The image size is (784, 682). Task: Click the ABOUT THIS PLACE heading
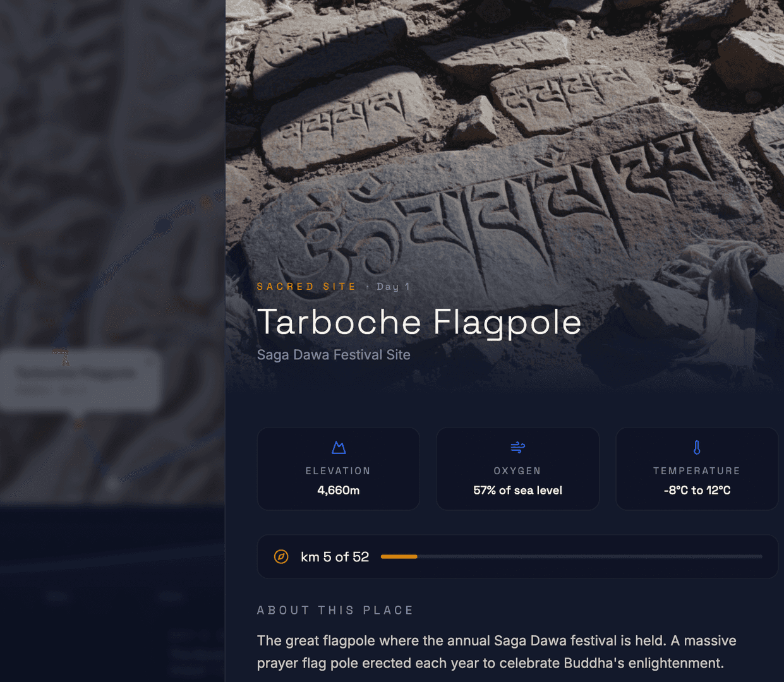coord(335,610)
